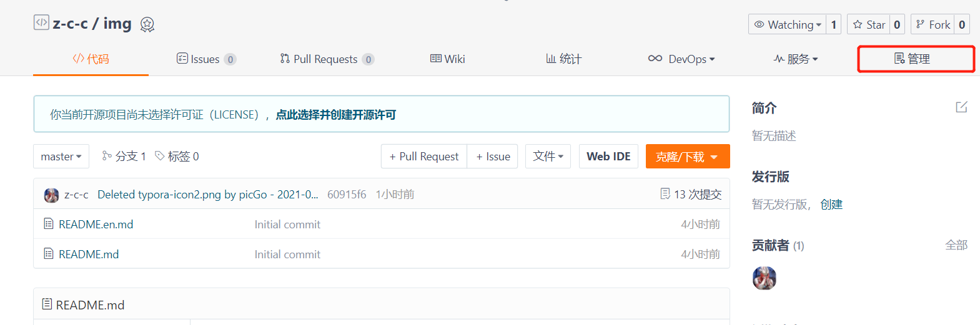
Task: Open README.md file in list
Action: pyautogui.click(x=89, y=255)
